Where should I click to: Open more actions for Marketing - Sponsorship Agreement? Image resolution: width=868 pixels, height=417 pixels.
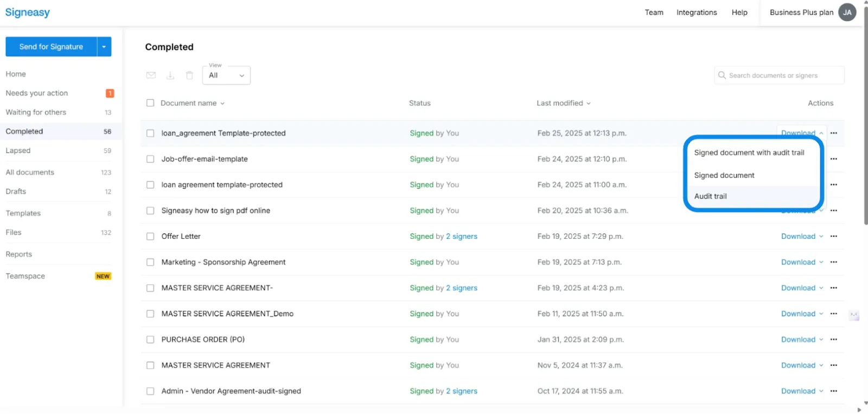tap(834, 262)
